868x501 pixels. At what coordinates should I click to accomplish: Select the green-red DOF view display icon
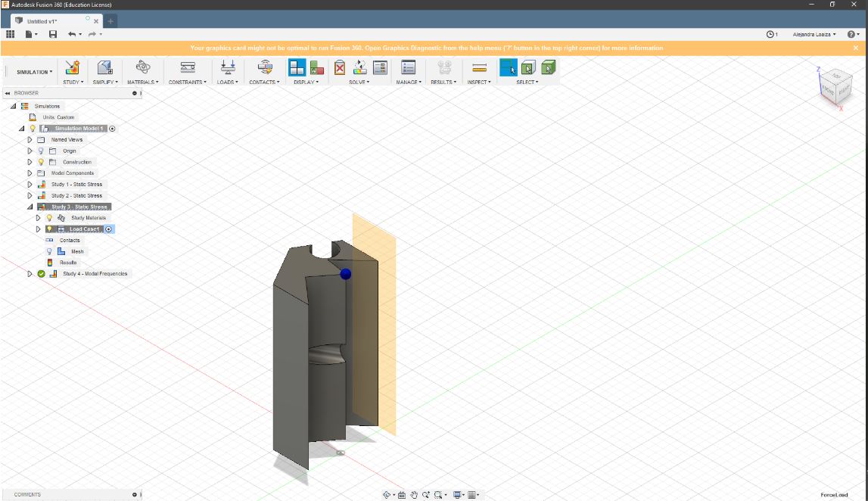pos(316,67)
